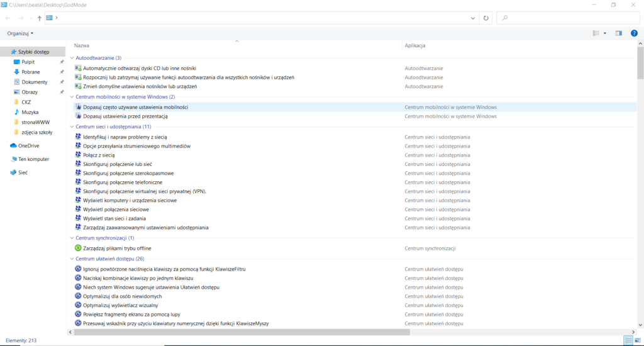Click the back navigation arrow

point(8,18)
